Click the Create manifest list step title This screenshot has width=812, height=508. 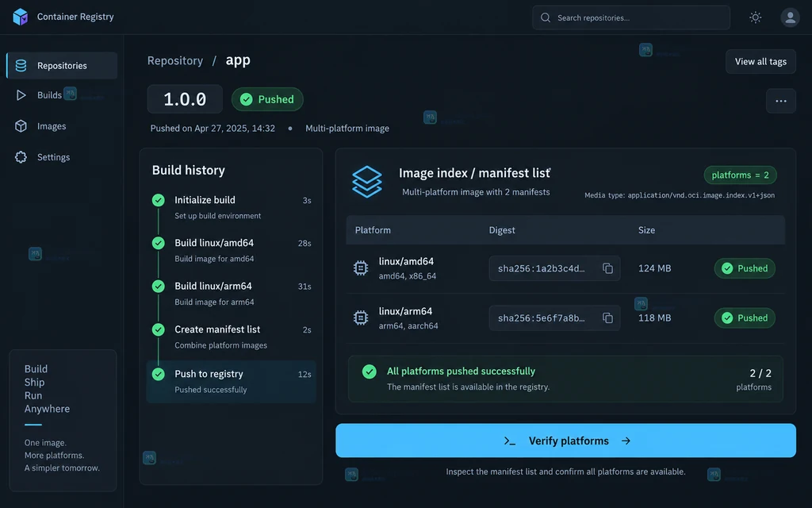pos(217,329)
